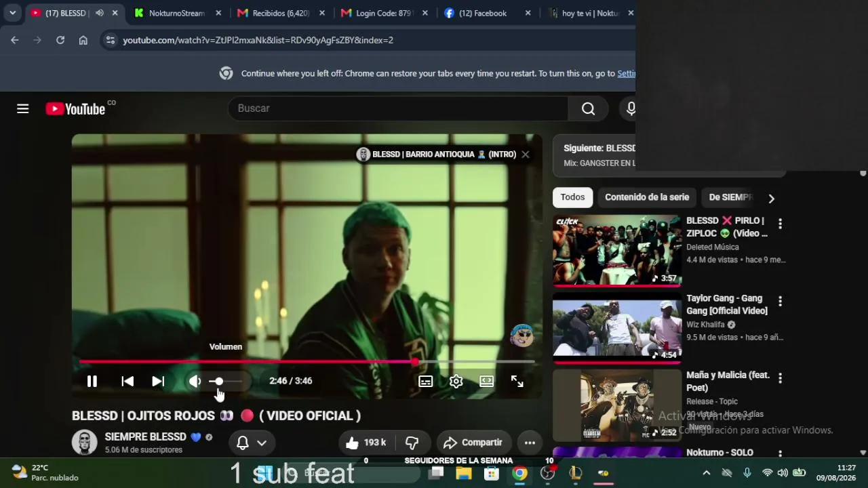Open the BLESSD BARRIO ANTIOQUIA intro card
The width and height of the screenshot is (868, 488).
tap(437, 155)
